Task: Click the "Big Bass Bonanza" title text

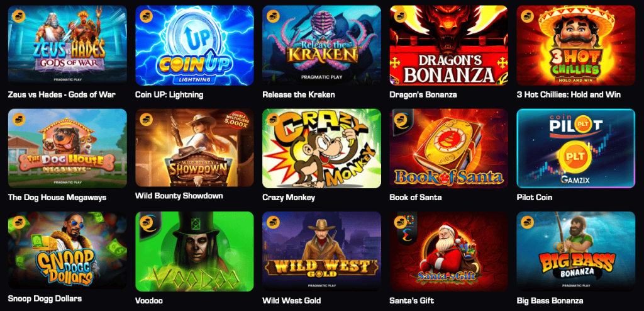Action: tap(550, 300)
